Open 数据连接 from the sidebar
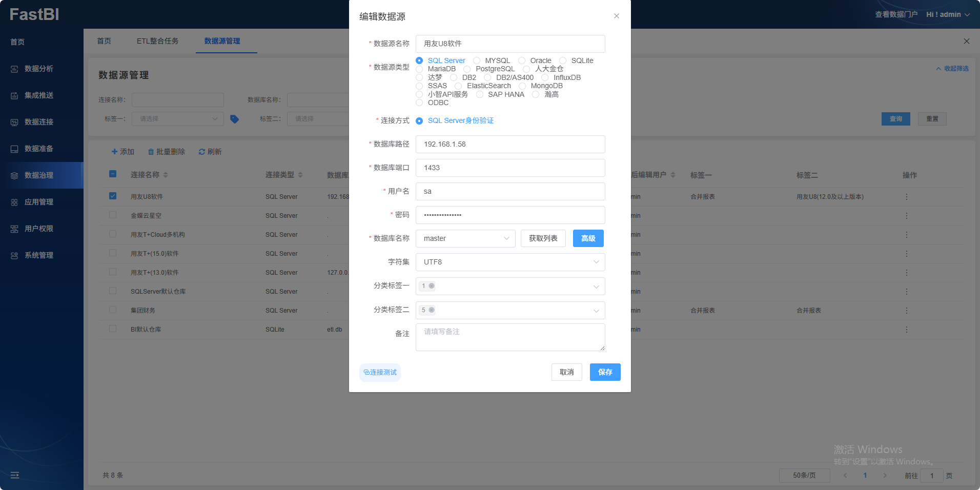 (39, 122)
